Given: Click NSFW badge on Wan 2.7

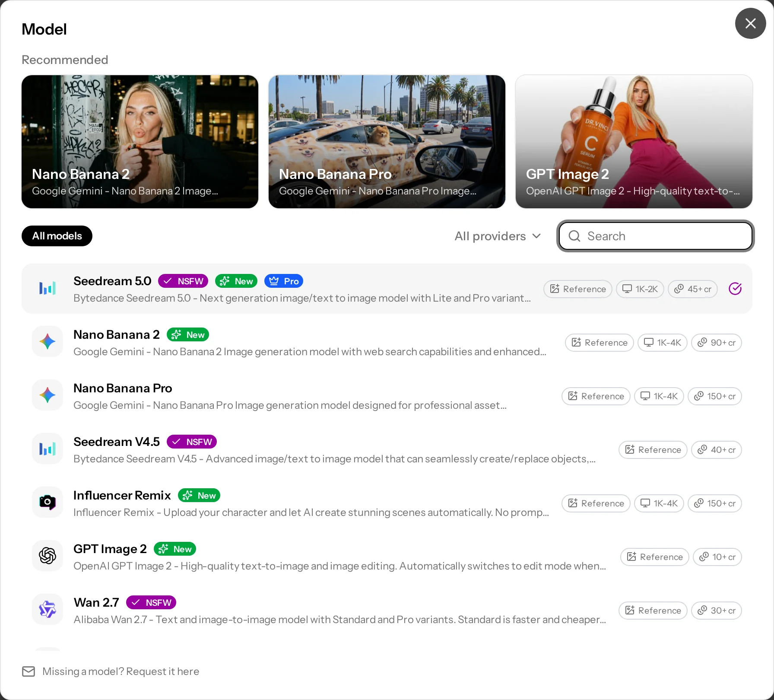Looking at the screenshot, I should click(151, 603).
